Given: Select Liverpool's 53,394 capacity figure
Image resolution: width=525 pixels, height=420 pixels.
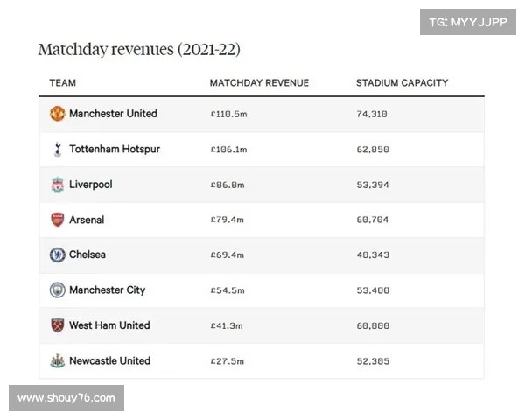Looking at the screenshot, I should point(373,185).
